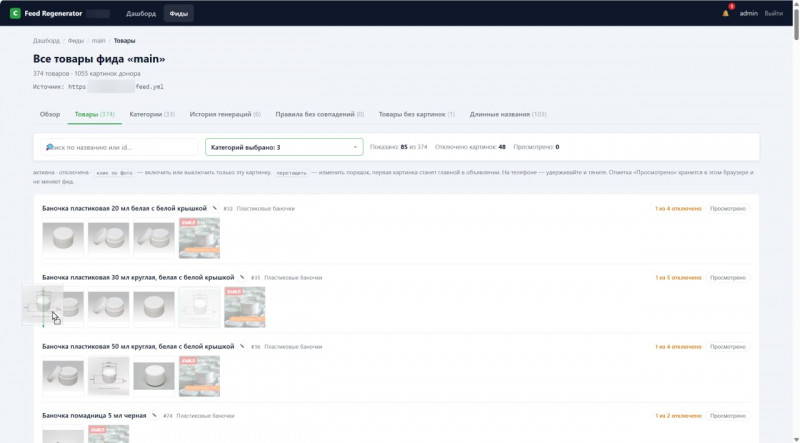Image resolution: width=800 pixels, height=443 pixels.
Task: Open the Длинные названия tab
Action: click(x=508, y=114)
